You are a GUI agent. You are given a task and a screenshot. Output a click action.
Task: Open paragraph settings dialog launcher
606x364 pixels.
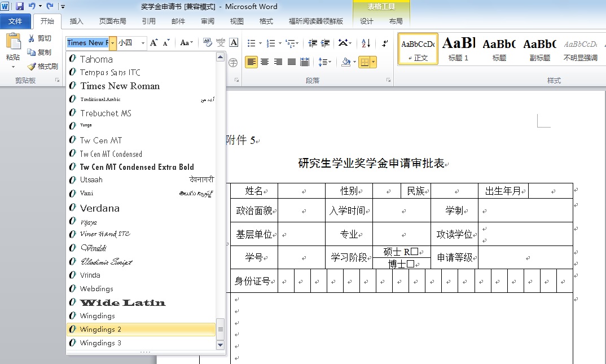388,80
